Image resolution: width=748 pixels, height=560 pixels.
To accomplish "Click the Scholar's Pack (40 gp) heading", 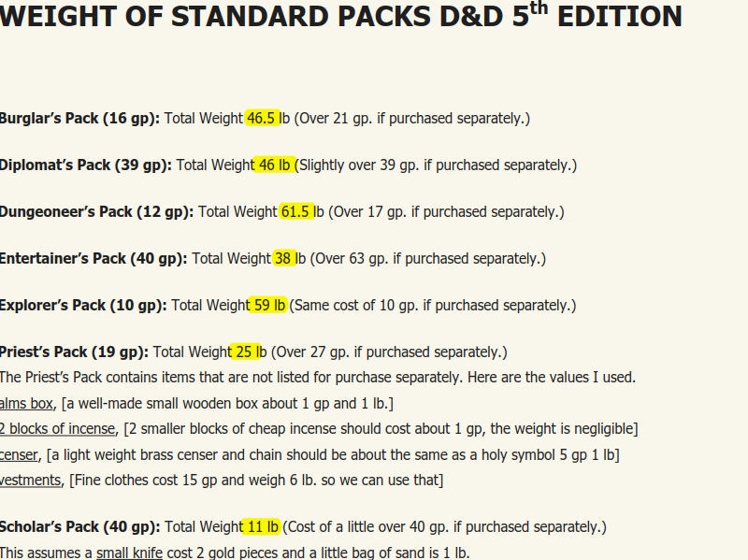I will click(80, 527).
